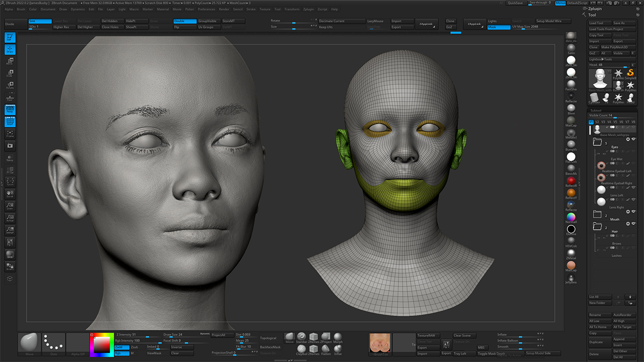Disable the Double sided display option
644x362 pixels.
tap(185, 21)
